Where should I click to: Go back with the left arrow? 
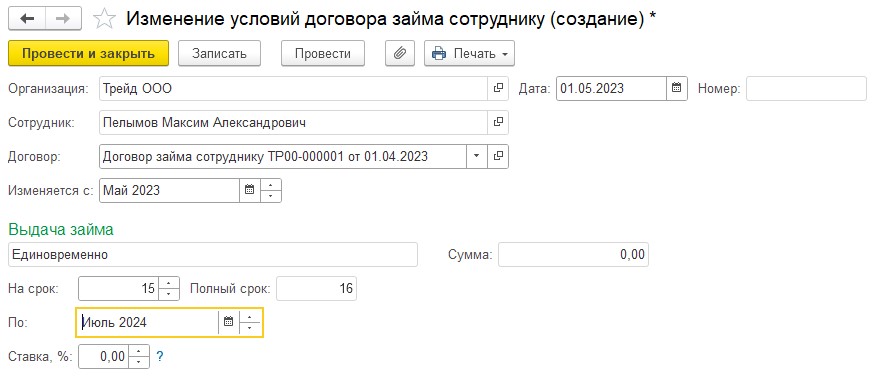[27, 19]
